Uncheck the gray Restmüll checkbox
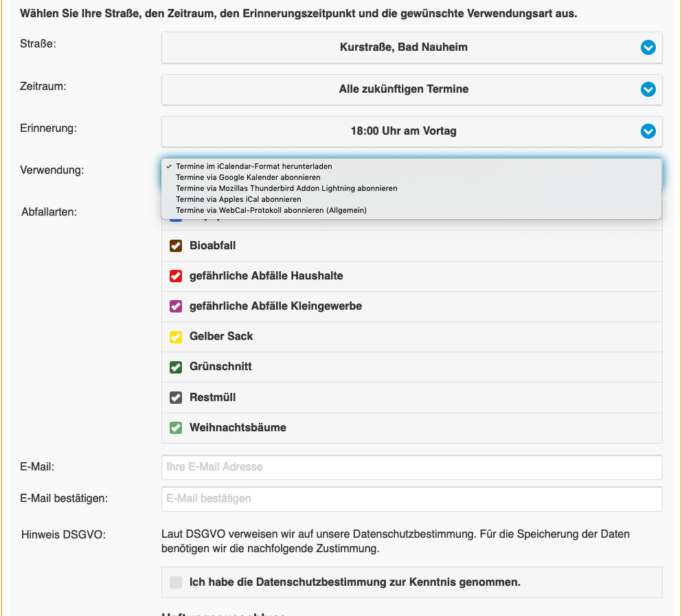The image size is (682, 616). pos(176,398)
